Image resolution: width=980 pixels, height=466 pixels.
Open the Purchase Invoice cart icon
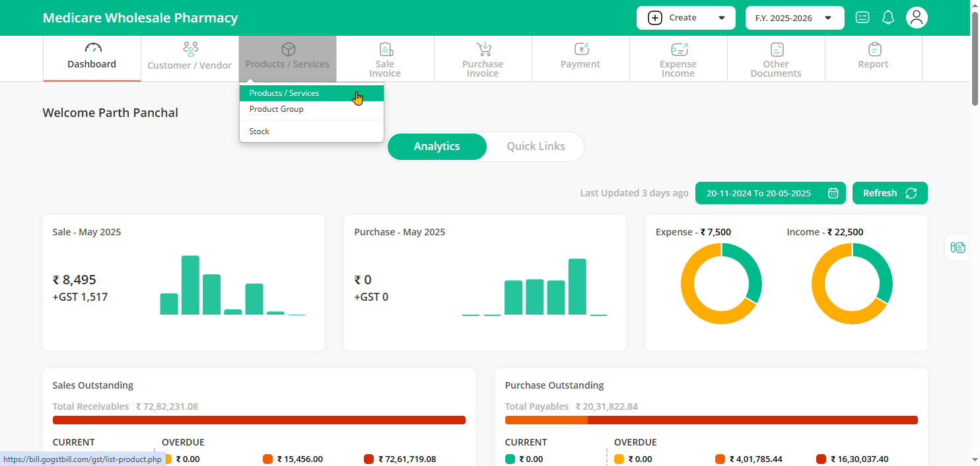click(x=483, y=50)
